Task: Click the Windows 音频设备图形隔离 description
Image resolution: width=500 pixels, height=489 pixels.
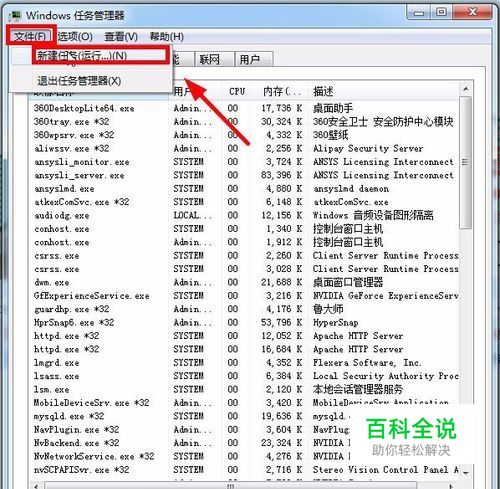Action: coord(373,215)
